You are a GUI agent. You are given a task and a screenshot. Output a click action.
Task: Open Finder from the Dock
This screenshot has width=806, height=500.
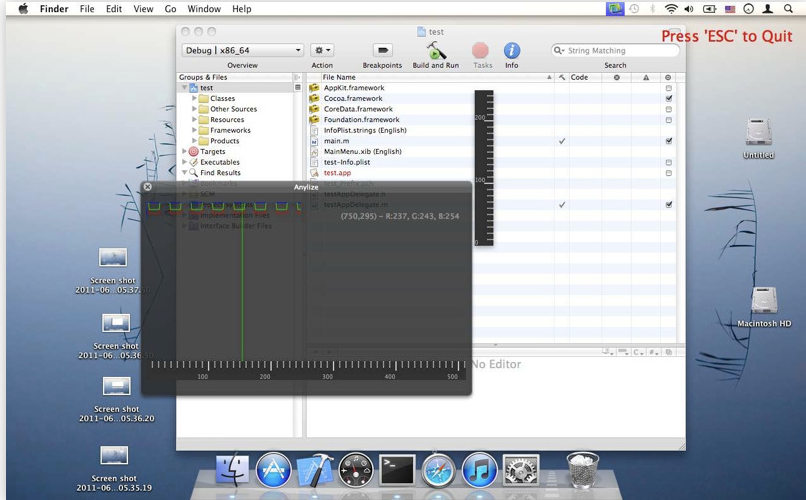click(232, 470)
